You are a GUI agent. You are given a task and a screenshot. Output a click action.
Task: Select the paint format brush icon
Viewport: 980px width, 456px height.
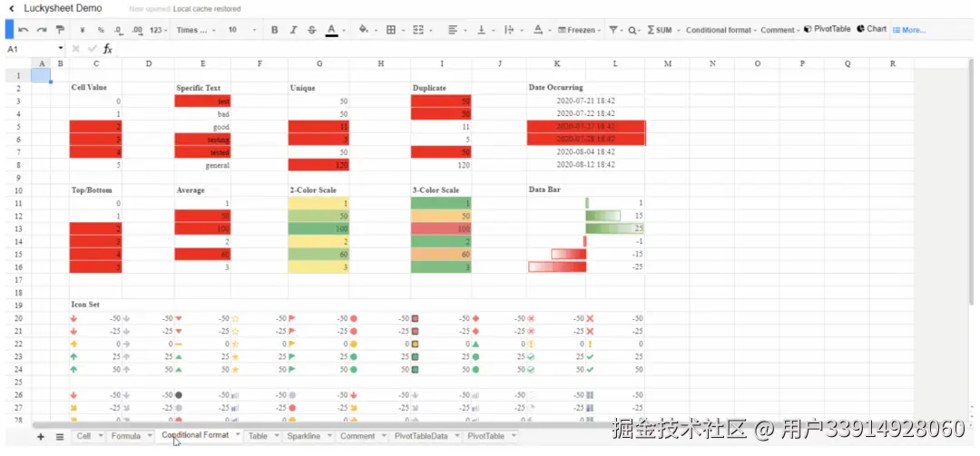[x=60, y=29]
